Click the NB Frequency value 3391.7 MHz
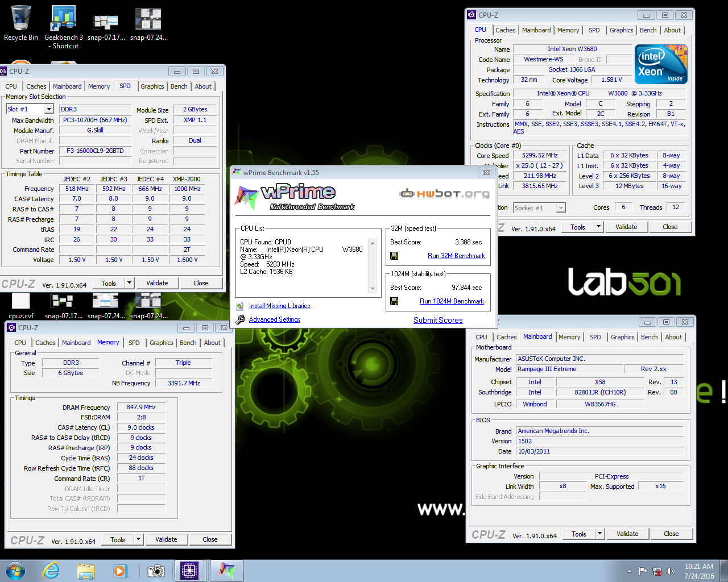This screenshot has width=728, height=582. click(x=184, y=383)
